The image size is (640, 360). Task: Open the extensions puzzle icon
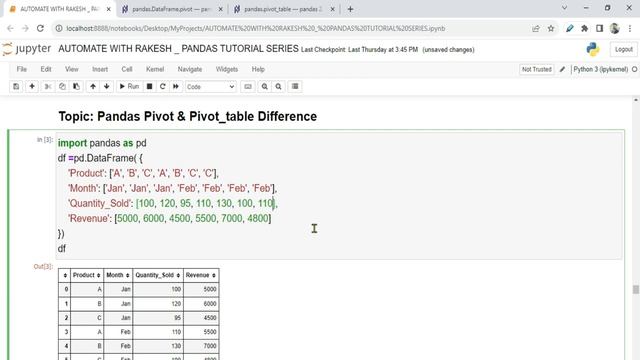point(584,29)
